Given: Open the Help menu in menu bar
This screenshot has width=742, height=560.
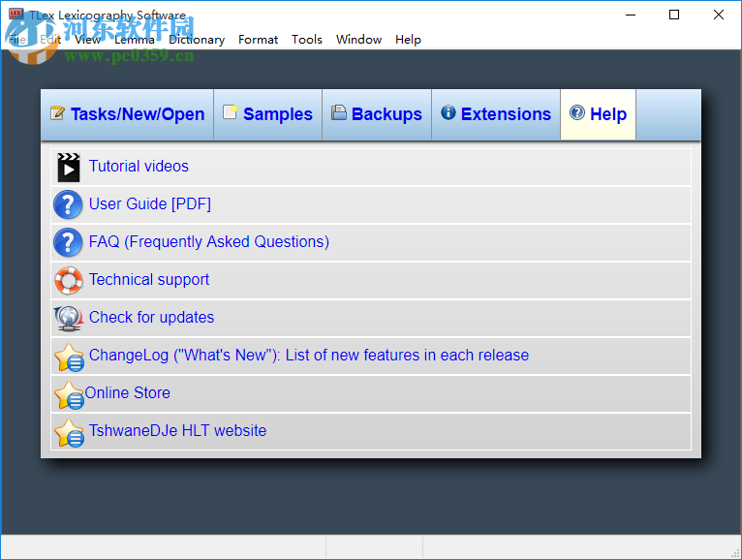Looking at the screenshot, I should [408, 40].
